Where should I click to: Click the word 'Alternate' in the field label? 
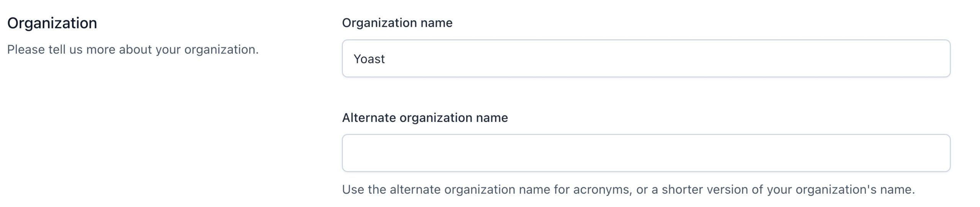369,118
